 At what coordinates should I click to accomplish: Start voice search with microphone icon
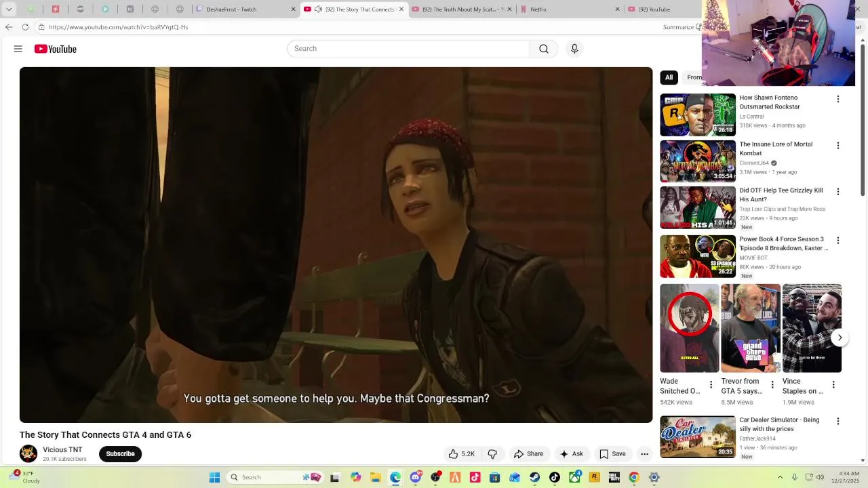[x=574, y=49]
